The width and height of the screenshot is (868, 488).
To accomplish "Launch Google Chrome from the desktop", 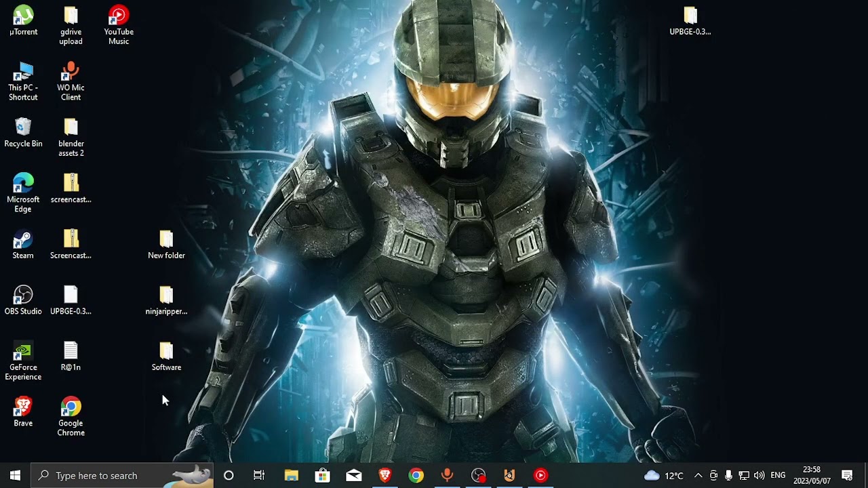I will pos(71,417).
